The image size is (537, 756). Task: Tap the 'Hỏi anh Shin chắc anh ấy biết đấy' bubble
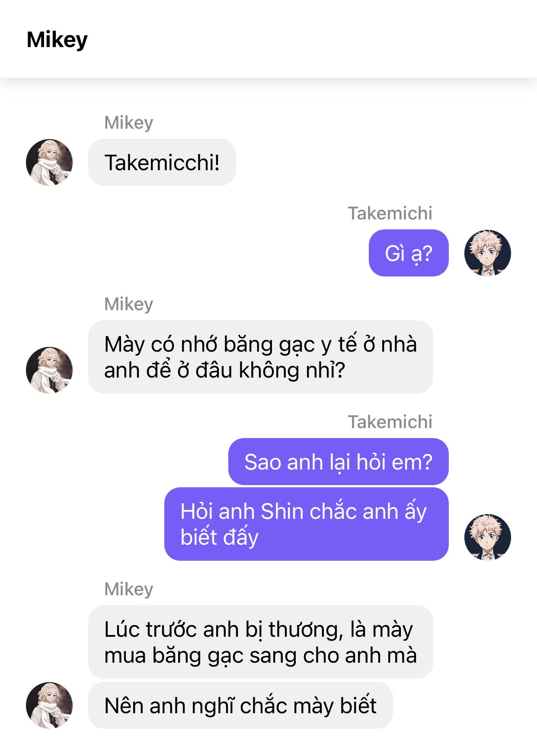click(x=307, y=524)
